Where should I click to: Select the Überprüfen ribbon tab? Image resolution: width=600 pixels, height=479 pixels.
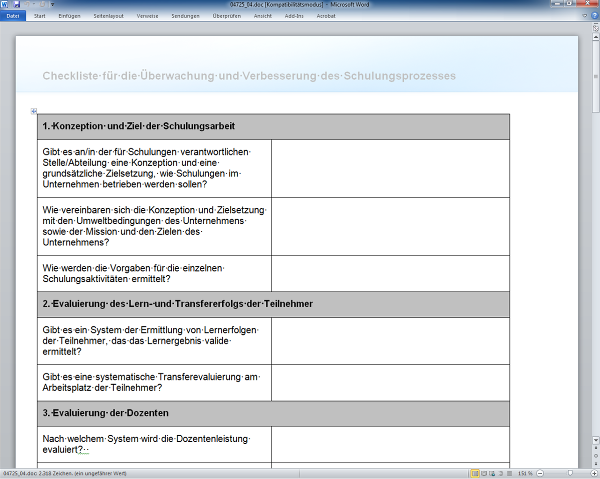point(227,17)
